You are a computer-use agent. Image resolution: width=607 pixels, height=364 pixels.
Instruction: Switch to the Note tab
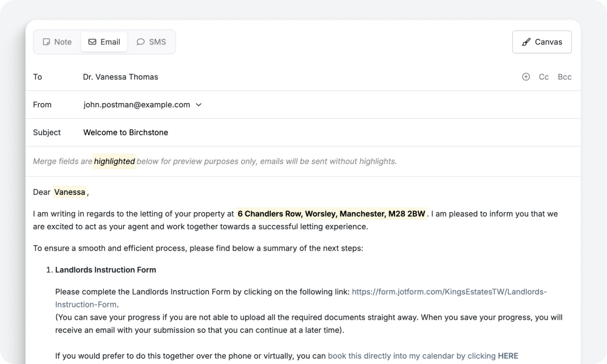click(x=56, y=42)
